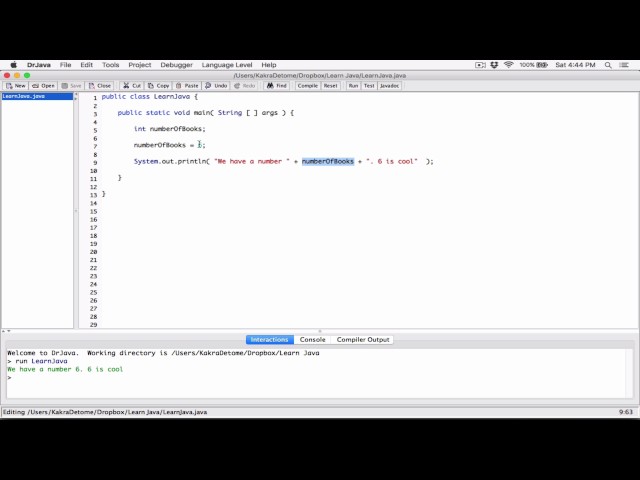Click the Wi-Fi status icon
The height and width of the screenshot is (480, 640).
(x=509, y=65)
